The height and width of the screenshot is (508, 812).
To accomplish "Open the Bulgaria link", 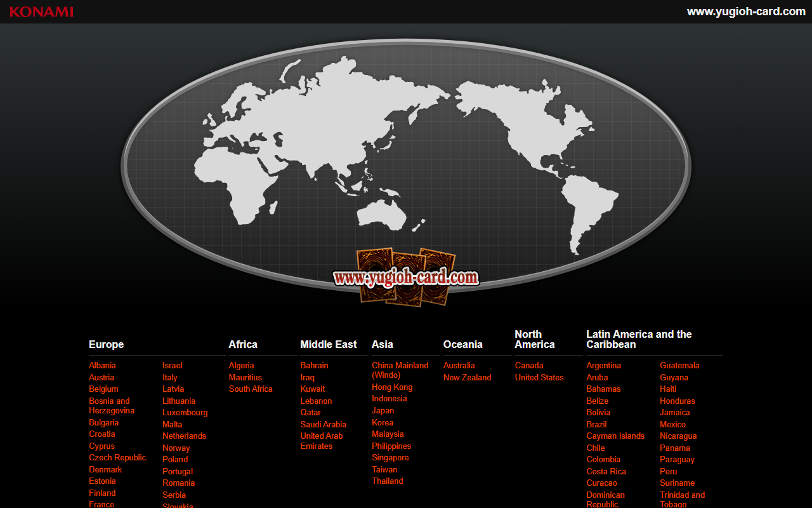I will pos(103,422).
